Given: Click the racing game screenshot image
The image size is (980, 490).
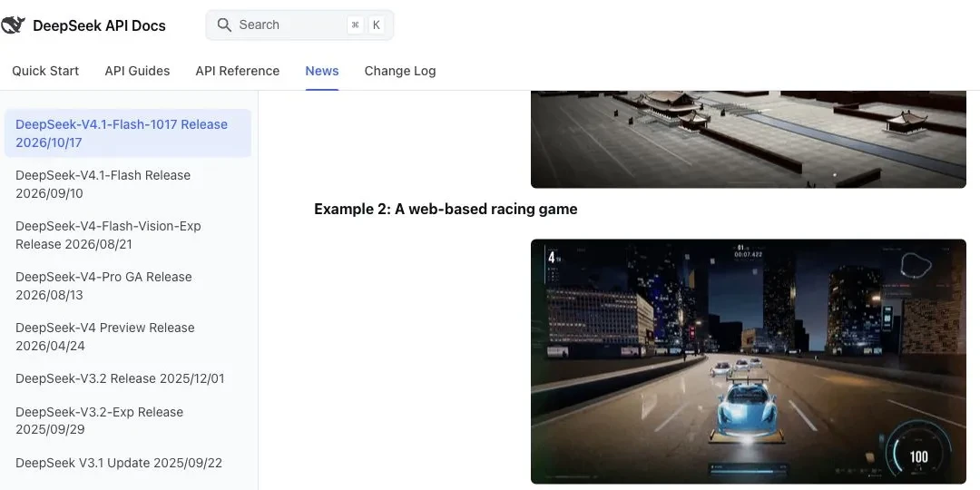Looking at the screenshot, I should click(x=748, y=361).
